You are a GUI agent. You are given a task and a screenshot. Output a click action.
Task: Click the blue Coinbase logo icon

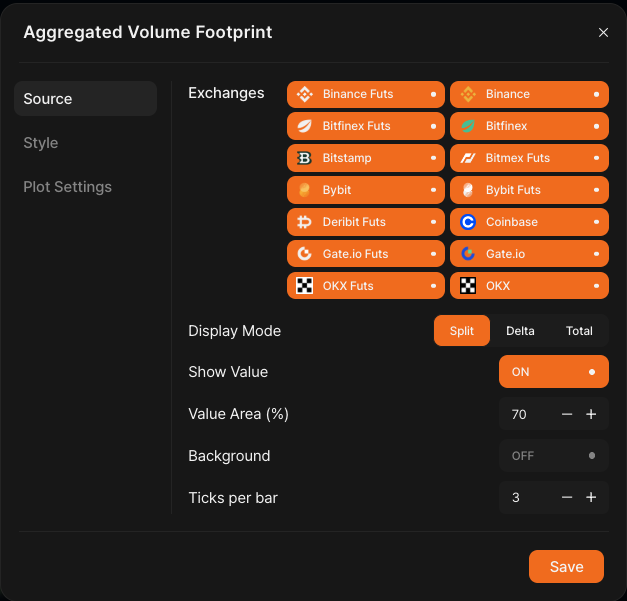pos(468,222)
